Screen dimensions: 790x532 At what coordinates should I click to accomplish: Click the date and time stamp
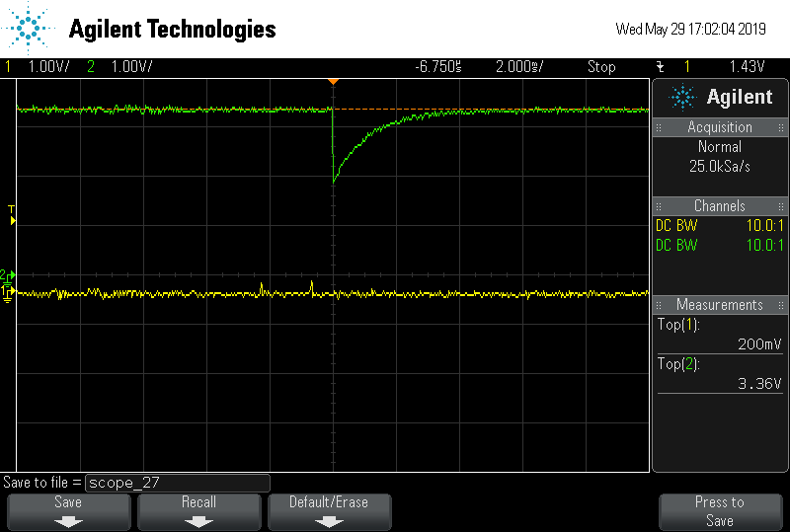(x=690, y=29)
